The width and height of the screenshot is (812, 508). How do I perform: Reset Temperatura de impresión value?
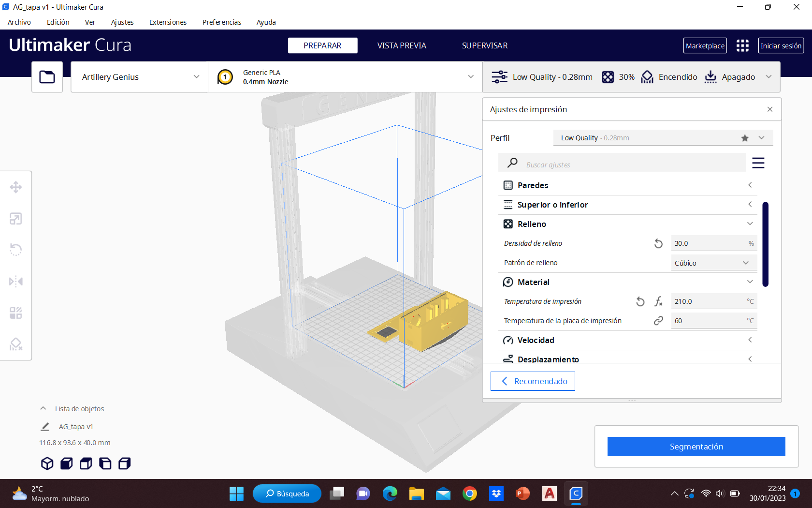[x=640, y=301]
